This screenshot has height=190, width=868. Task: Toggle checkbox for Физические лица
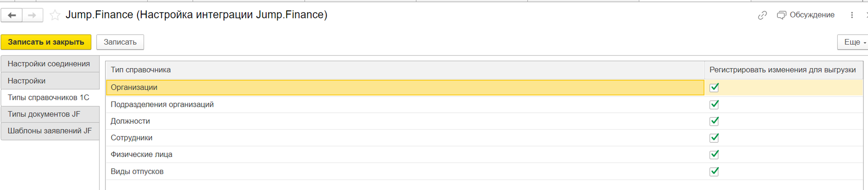point(714,154)
